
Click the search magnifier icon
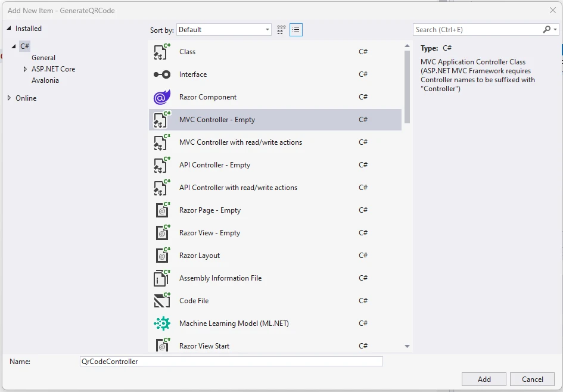coord(547,30)
